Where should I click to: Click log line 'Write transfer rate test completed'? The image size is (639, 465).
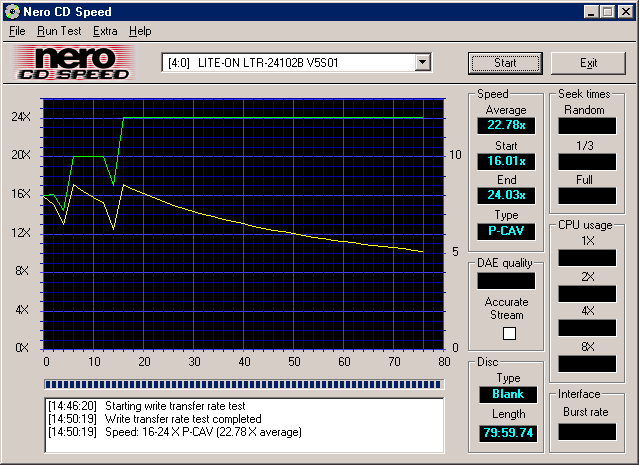click(154, 419)
